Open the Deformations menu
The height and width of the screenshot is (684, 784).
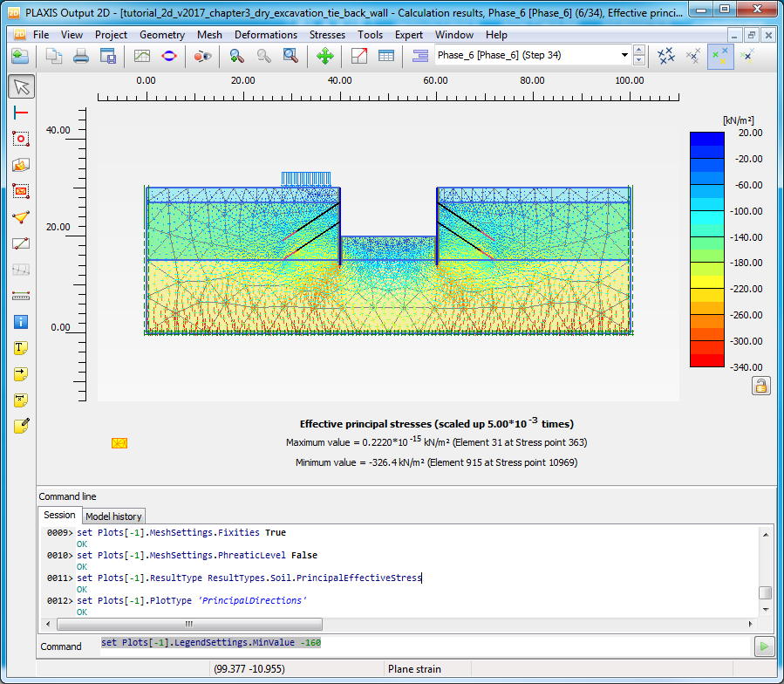point(266,35)
